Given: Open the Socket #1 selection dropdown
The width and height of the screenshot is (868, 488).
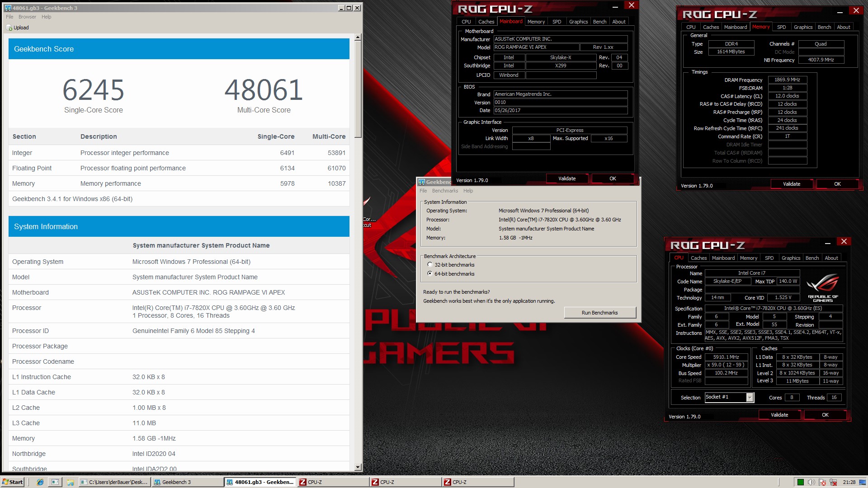Looking at the screenshot, I should tap(750, 398).
